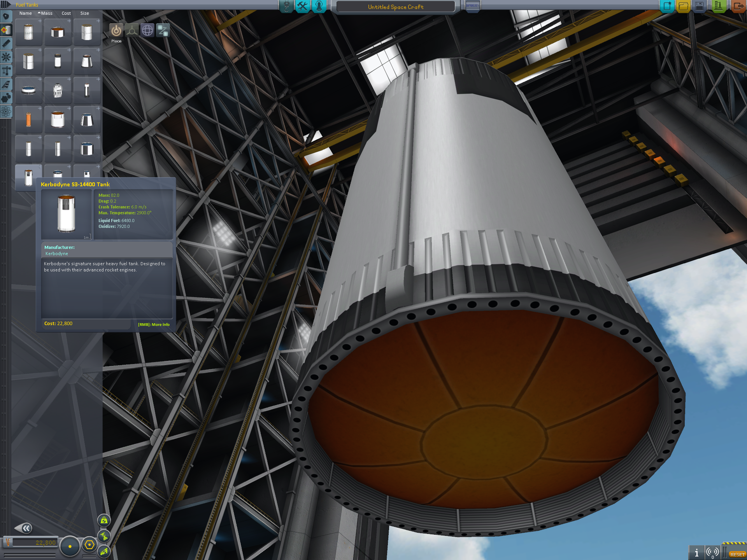Viewport: 747px width, 560px height.
Task: Edit the Untitled Space Craft name field
Action: pos(396,7)
